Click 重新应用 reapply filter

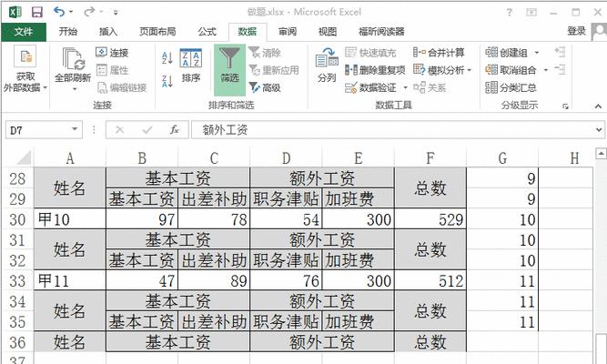274,70
